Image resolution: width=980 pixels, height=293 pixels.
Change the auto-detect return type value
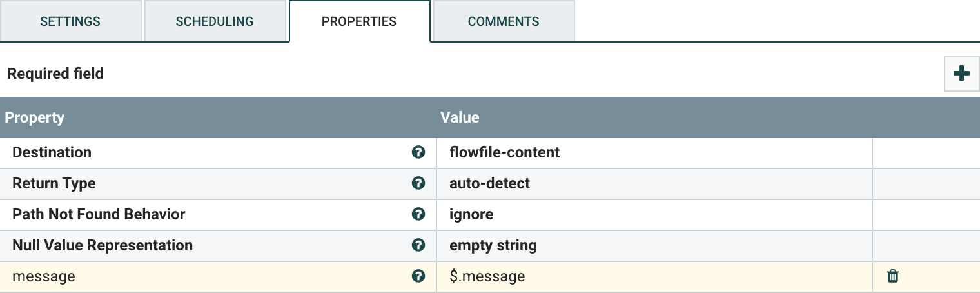[489, 184]
